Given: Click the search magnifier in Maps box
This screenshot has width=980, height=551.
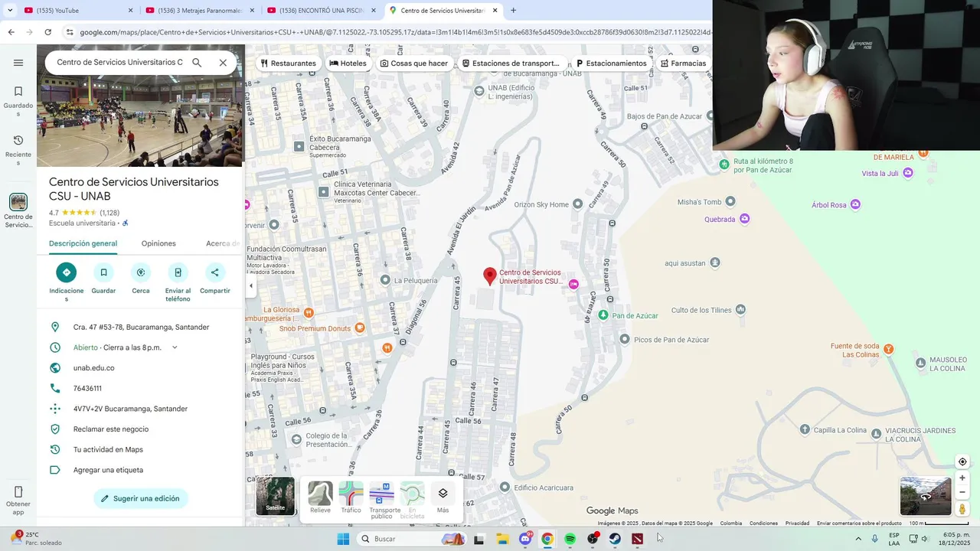Looking at the screenshot, I should 197,63.
